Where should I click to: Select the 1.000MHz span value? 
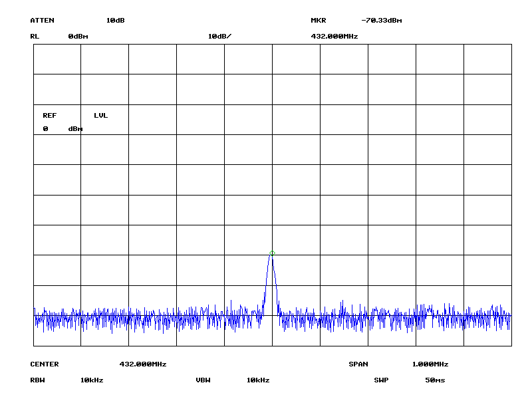(x=430, y=364)
